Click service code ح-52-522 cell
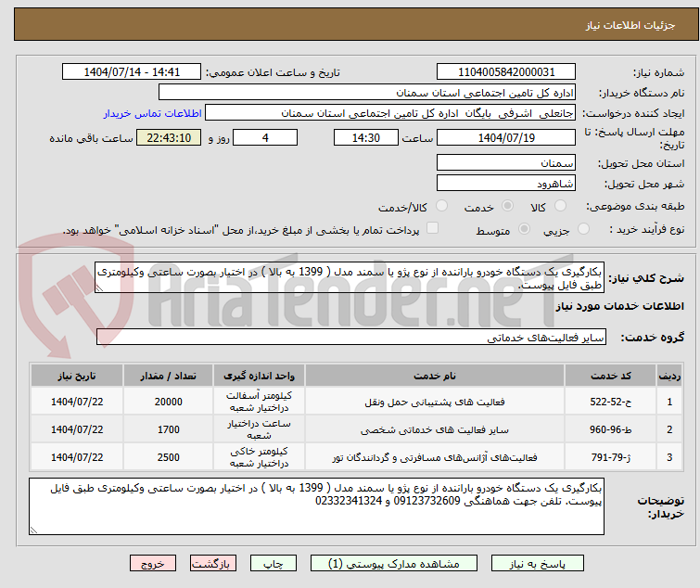 610,402
